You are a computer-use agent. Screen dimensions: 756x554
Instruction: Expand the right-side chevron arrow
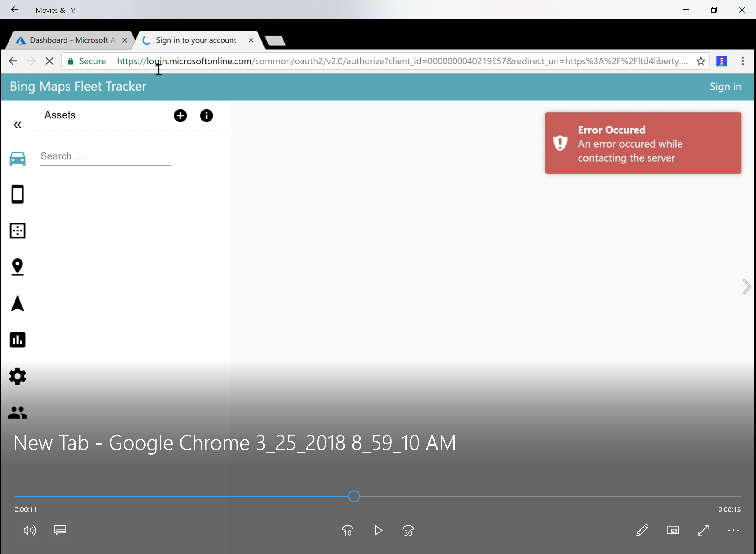[746, 287]
